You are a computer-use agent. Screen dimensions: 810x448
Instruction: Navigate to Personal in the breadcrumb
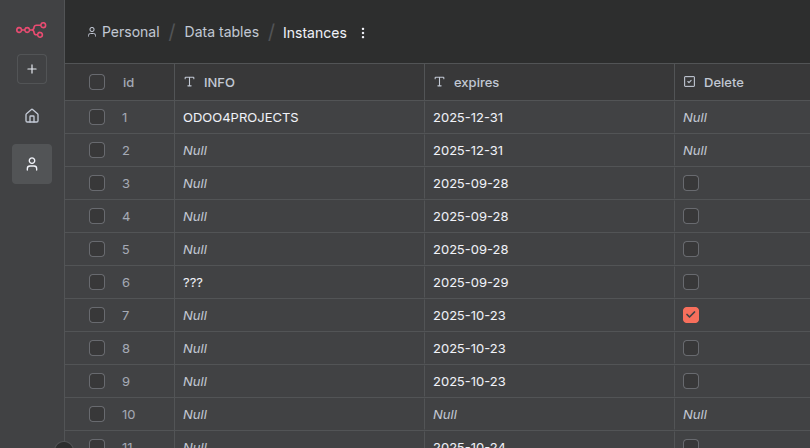(130, 32)
